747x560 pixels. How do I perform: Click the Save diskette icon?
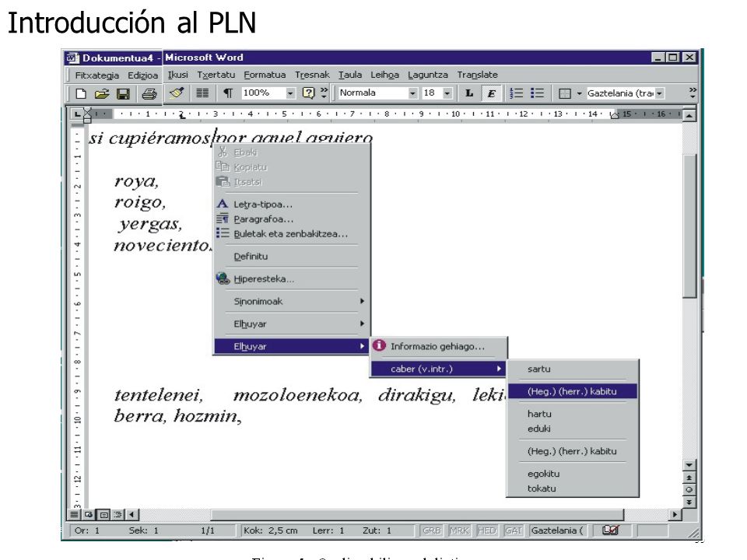click(x=123, y=94)
